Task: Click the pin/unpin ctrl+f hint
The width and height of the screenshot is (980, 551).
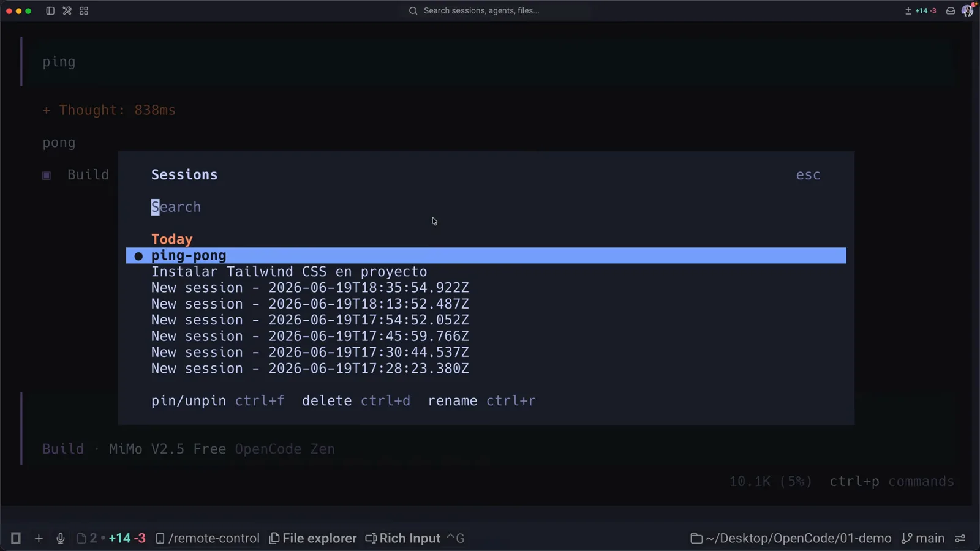Action: tap(218, 401)
